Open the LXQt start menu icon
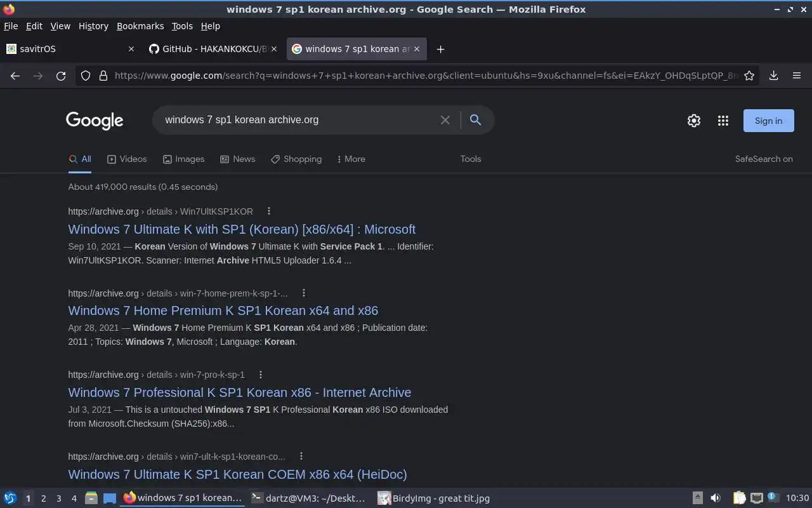Image resolution: width=812 pixels, height=508 pixels. click(x=10, y=498)
